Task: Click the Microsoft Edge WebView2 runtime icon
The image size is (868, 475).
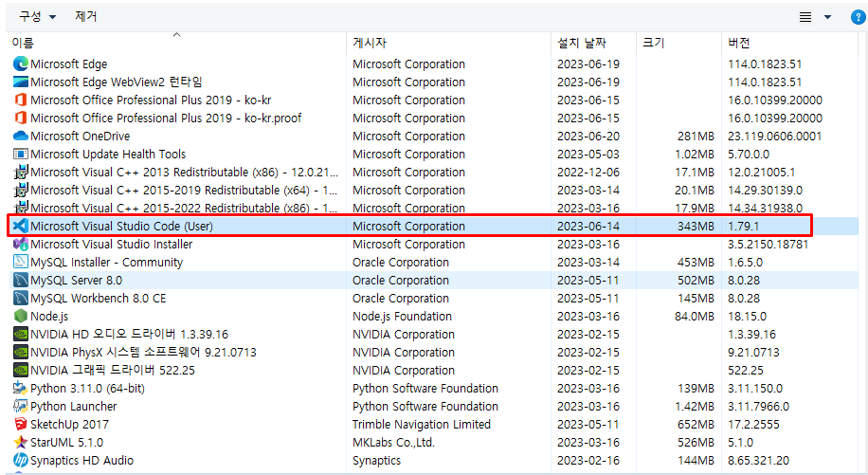Action: (x=21, y=82)
